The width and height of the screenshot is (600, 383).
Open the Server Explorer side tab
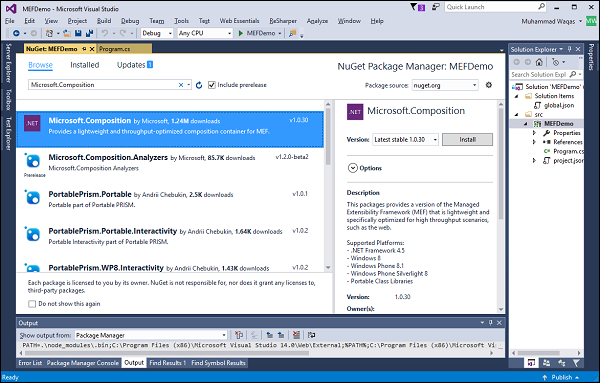coord(8,63)
